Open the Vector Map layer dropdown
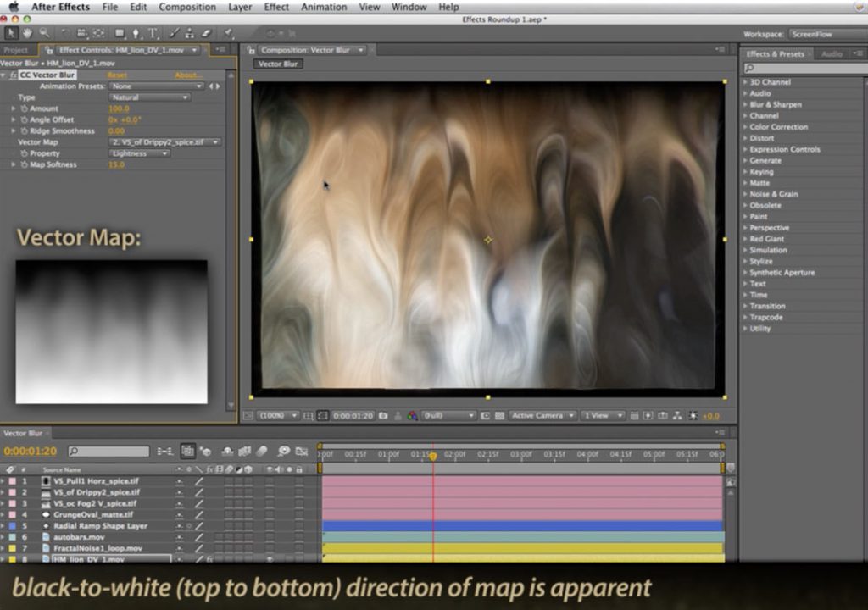 click(165, 142)
